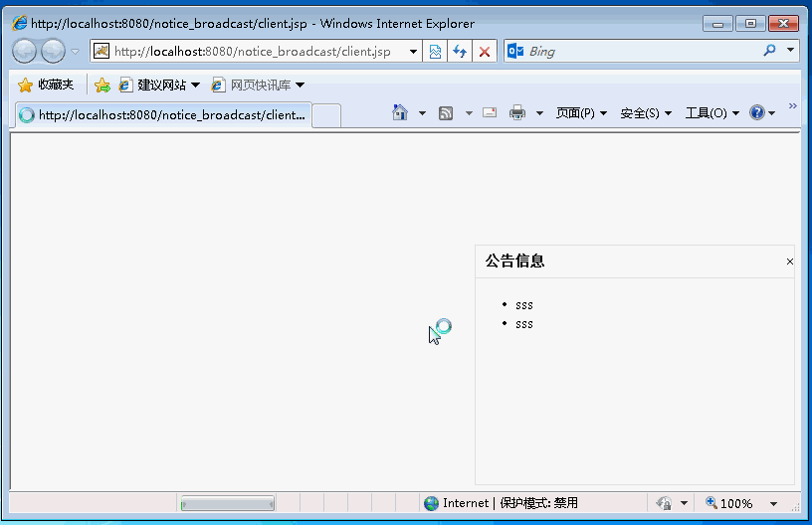The height and width of the screenshot is (525, 812).
Task: Click the first sss notice item
Action: tap(524, 305)
